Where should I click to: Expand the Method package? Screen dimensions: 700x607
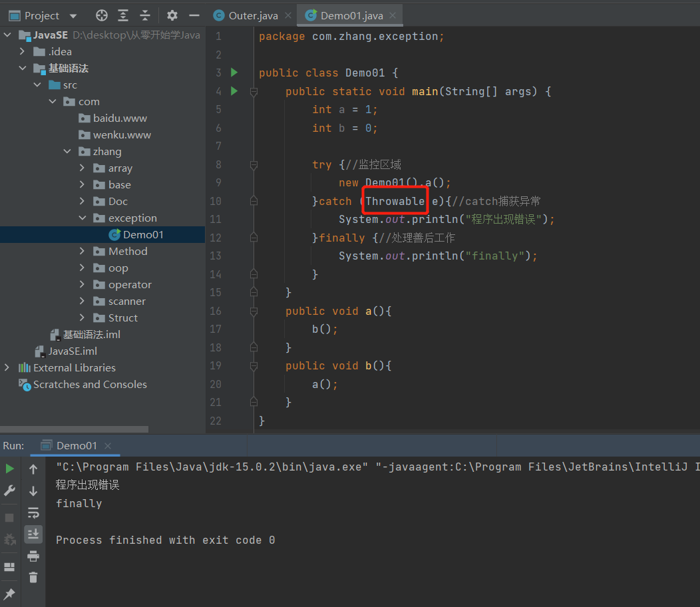tap(82, 251)
